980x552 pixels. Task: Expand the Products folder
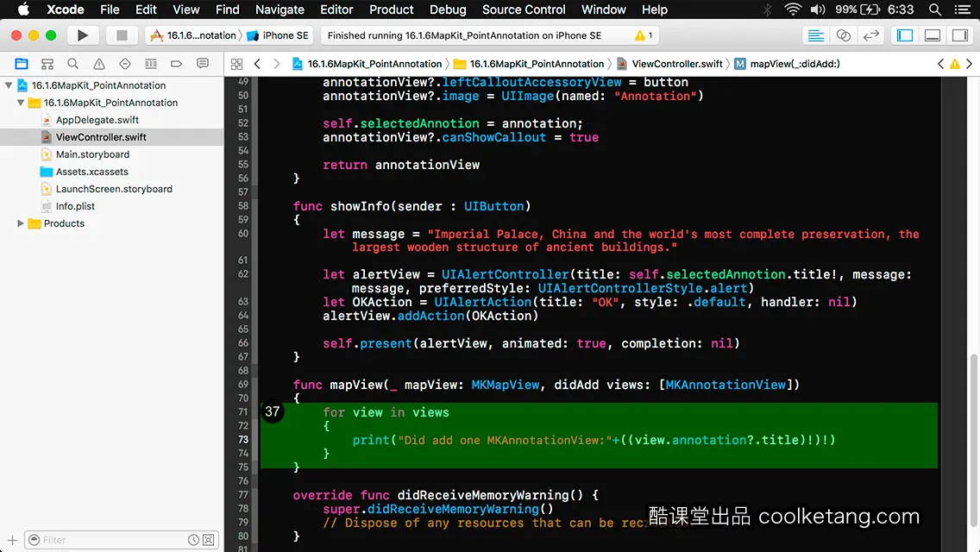pyautogui.click(x=21, y=223)
